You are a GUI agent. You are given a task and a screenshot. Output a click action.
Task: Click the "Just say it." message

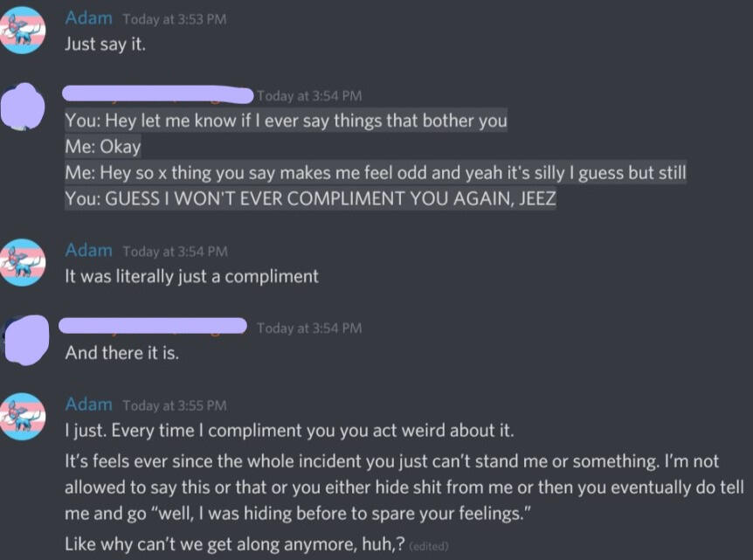(x=105, y=44)
